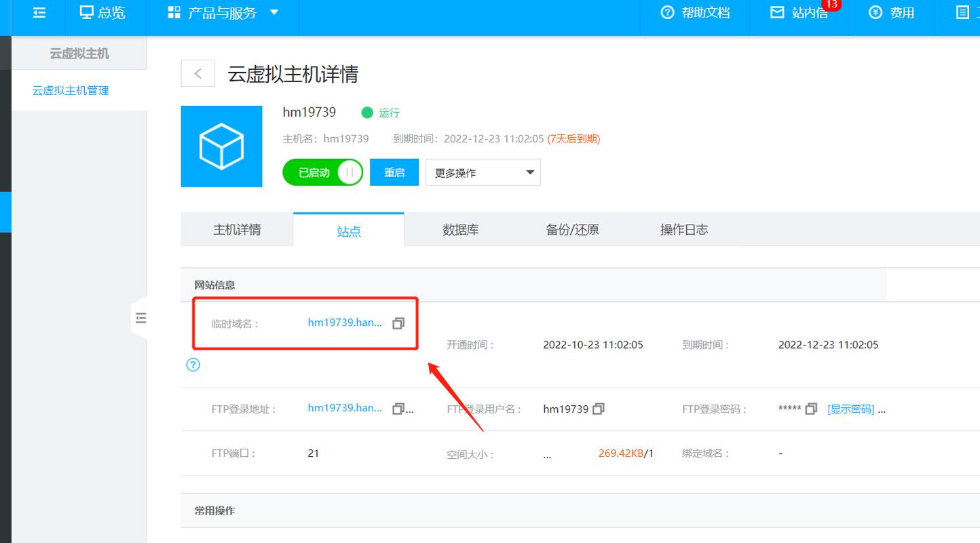
Task: Collapse the sidebar with the handle icon
Action: pyautogui.click(x=140, y=318)
